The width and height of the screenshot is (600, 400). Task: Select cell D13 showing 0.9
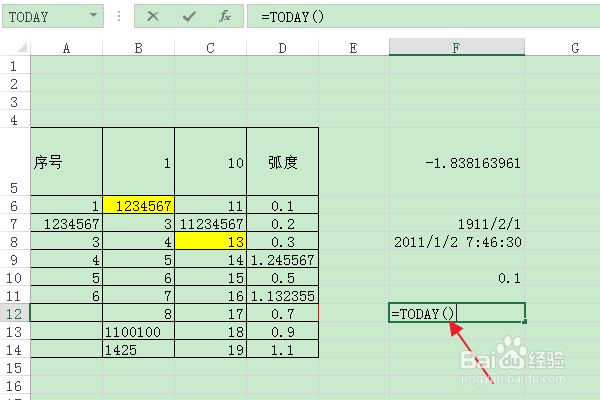point(282,331)
